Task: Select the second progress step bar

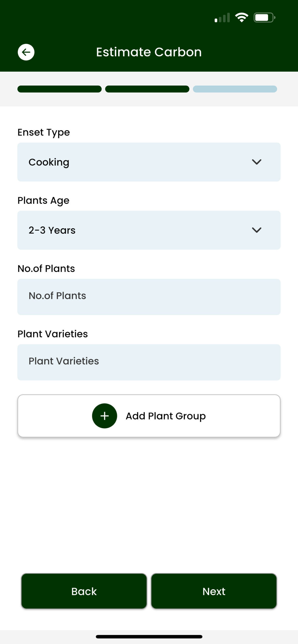Action: (x=147, y=89)
